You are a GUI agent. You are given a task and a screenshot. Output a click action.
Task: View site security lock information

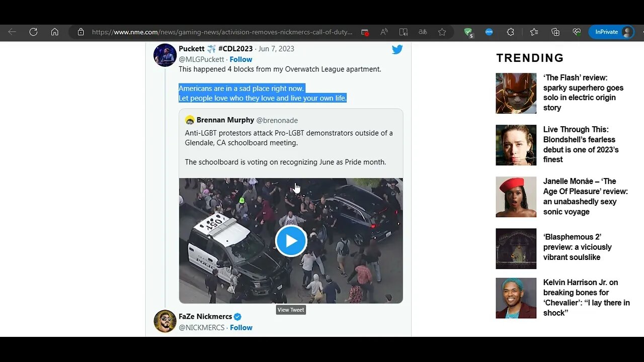point(80,32)
